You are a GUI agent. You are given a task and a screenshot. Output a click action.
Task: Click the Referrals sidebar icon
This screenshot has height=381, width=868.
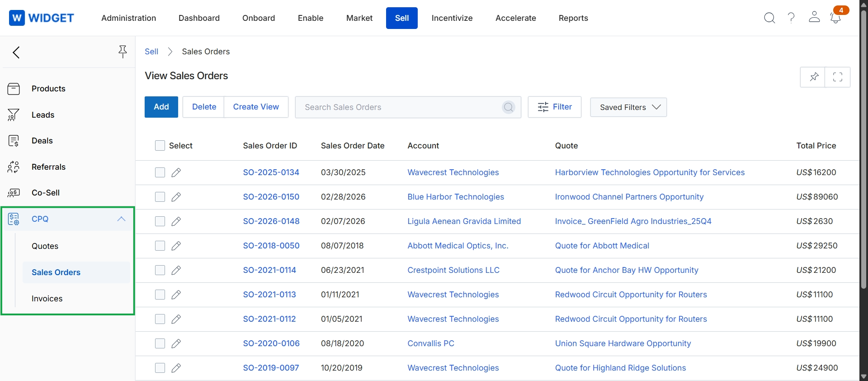click(14, 167)
